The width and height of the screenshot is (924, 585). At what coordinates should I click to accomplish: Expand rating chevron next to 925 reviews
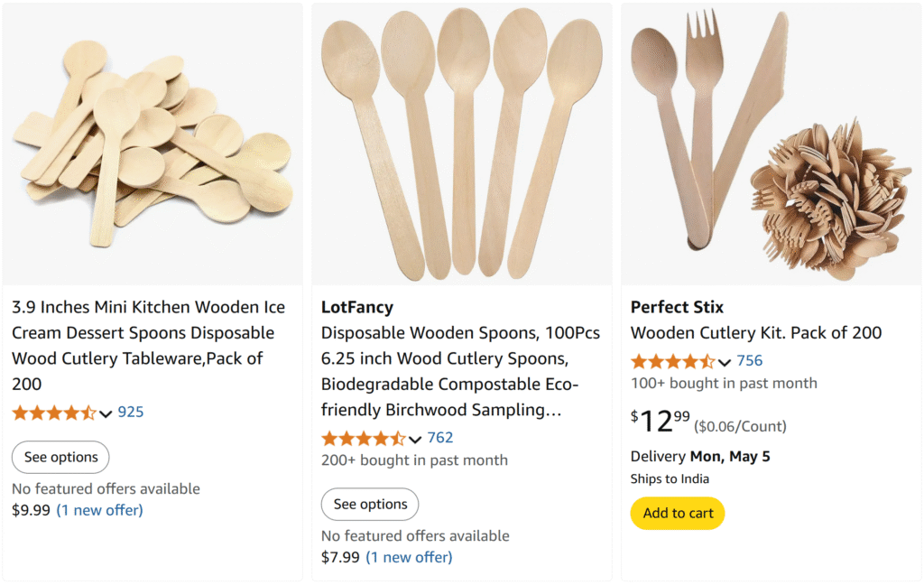[106, 413]
